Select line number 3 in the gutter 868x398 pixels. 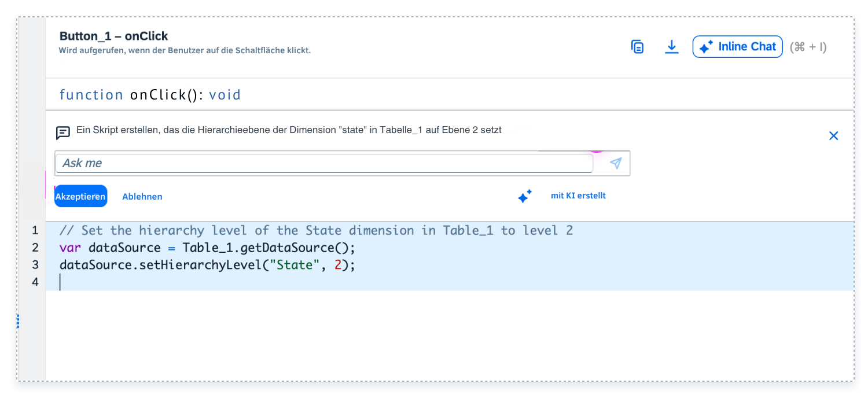coord(35,265)
